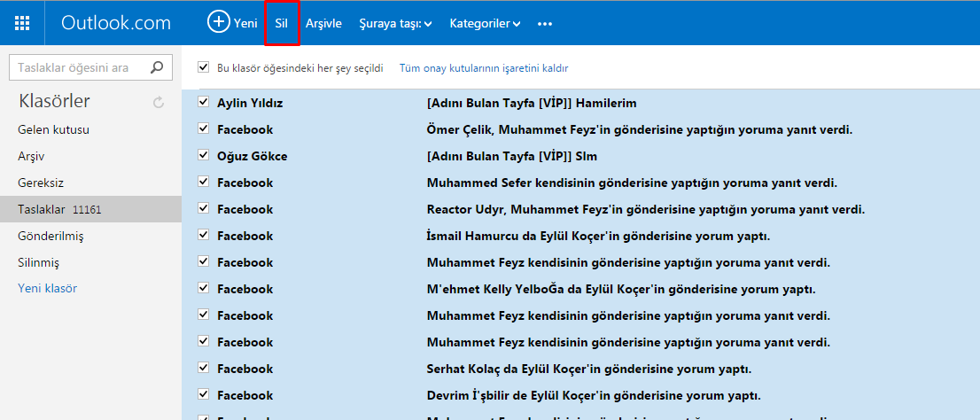Click the Klasörler heading

[x=54, y=101]
